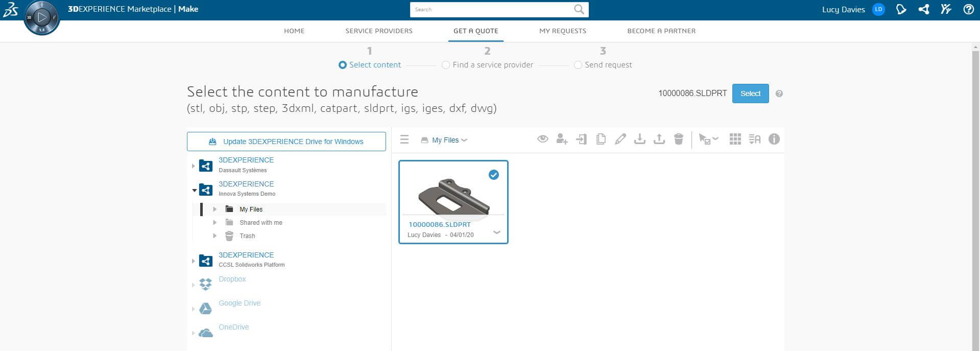Click Update 3DEXPERIENCE Drive for Windows

click(x=286, y=142)
